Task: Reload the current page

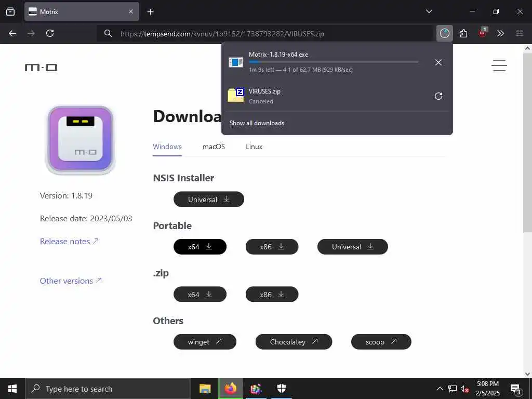Action: pos(50,33)
